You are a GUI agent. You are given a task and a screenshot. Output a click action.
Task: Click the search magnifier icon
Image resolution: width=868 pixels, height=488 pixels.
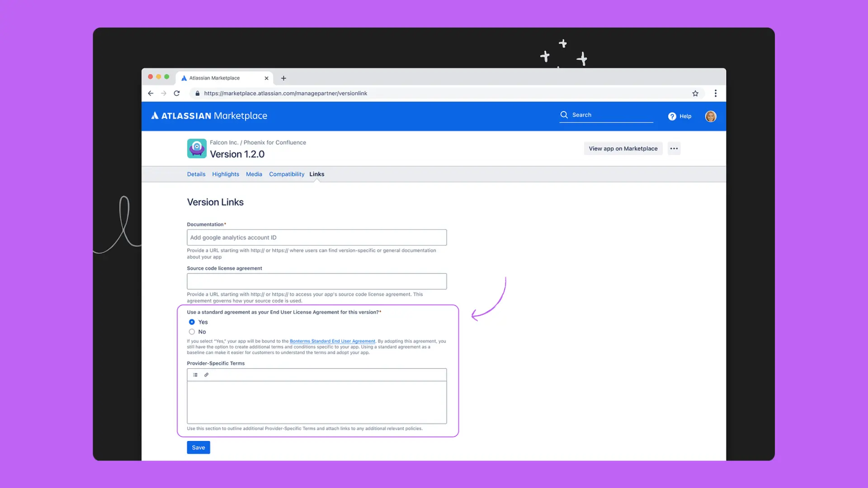point(564,115)
